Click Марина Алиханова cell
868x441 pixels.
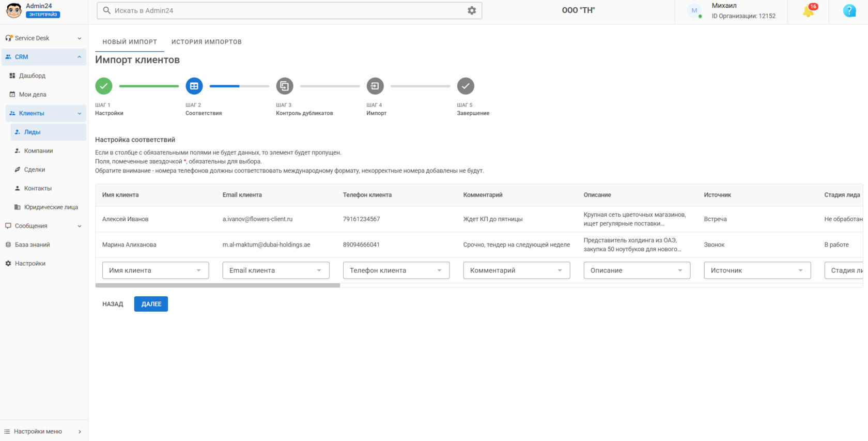(129, 245)
